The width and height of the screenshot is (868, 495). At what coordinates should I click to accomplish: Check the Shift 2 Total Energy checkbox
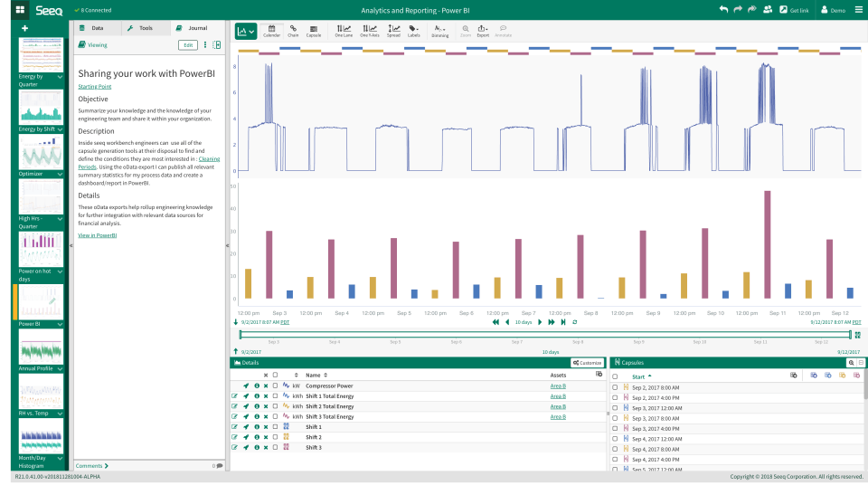tap(275, 406)
